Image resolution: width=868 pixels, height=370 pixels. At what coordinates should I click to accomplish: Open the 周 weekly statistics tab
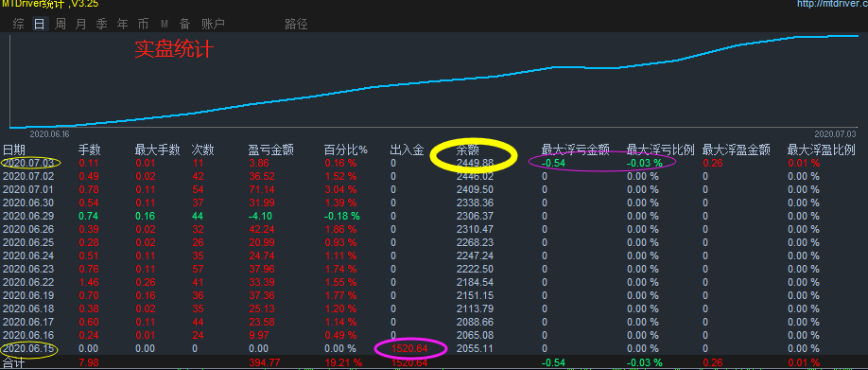click(60, 25)
